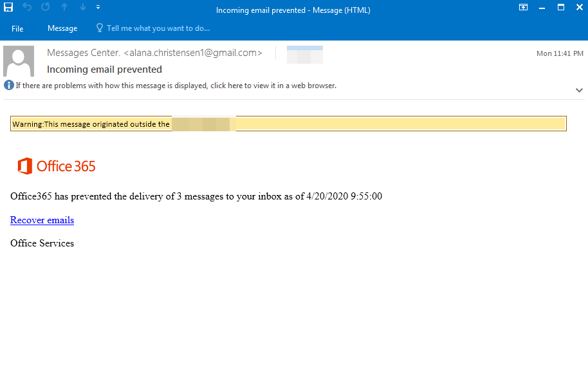Click the lightbulb Tell me icon
This screenshot has width=588, height=388.
[99, 28]
